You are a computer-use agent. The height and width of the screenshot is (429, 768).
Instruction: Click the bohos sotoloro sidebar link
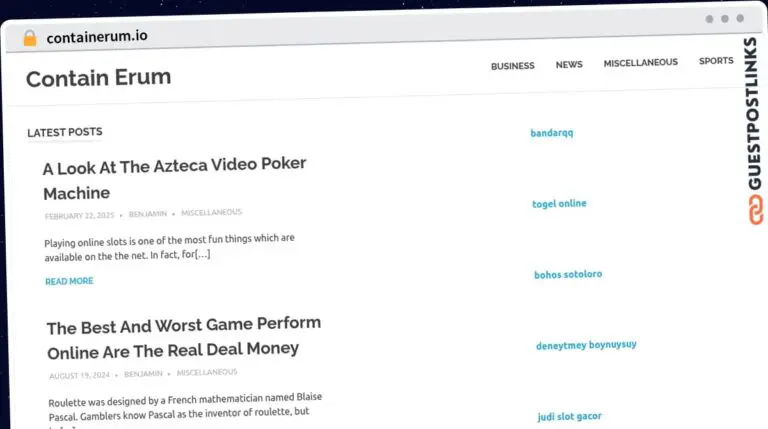click(x=568, y=274)
